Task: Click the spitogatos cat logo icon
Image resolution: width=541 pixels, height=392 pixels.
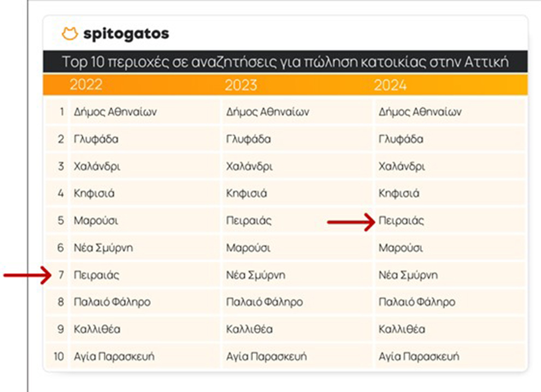Action: (69, 34)
